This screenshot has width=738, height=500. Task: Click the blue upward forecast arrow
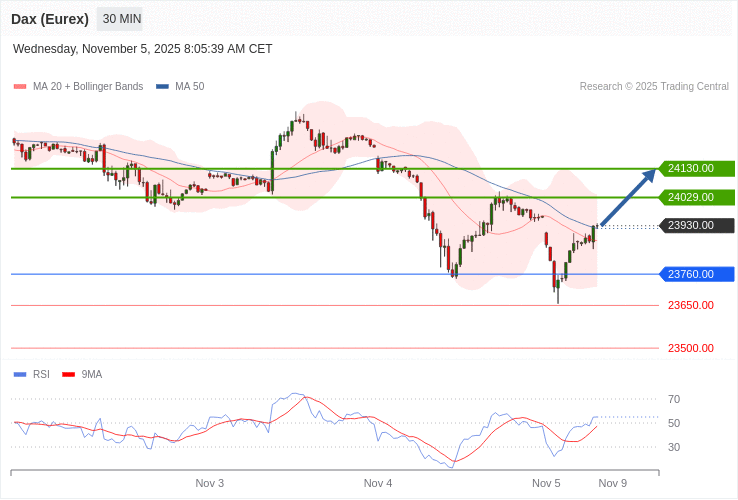(628, 197)
